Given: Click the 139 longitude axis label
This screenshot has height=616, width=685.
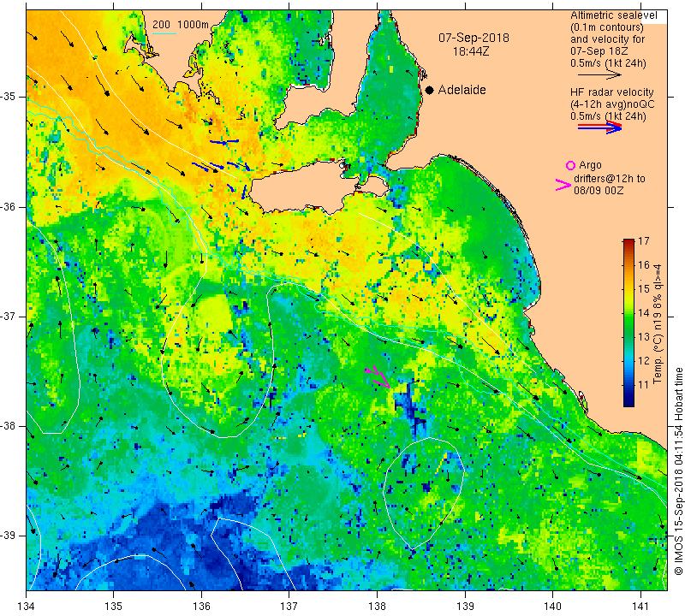Looking at the screenshot, I should [x=465, y=606].
